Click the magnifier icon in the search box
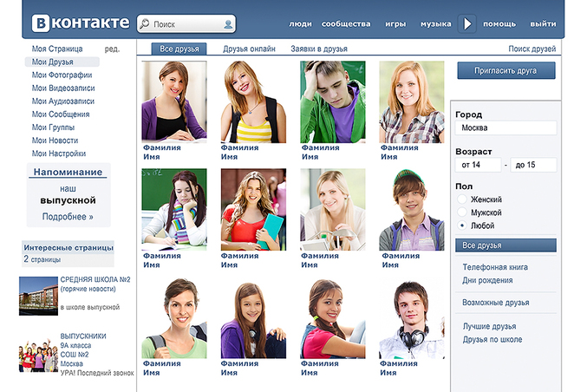The image size is (587, 392). (144, 24)
